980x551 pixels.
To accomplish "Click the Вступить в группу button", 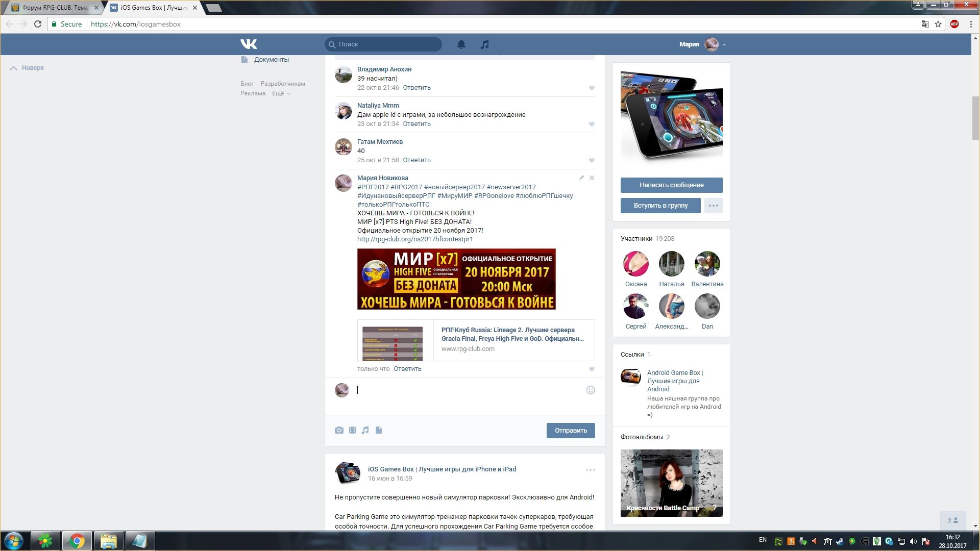I will [660, 206].
